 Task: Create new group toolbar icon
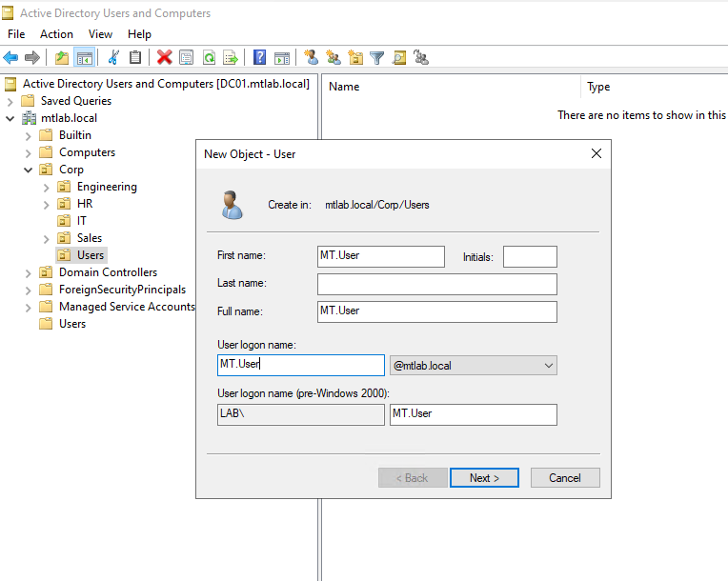[333, 57]
